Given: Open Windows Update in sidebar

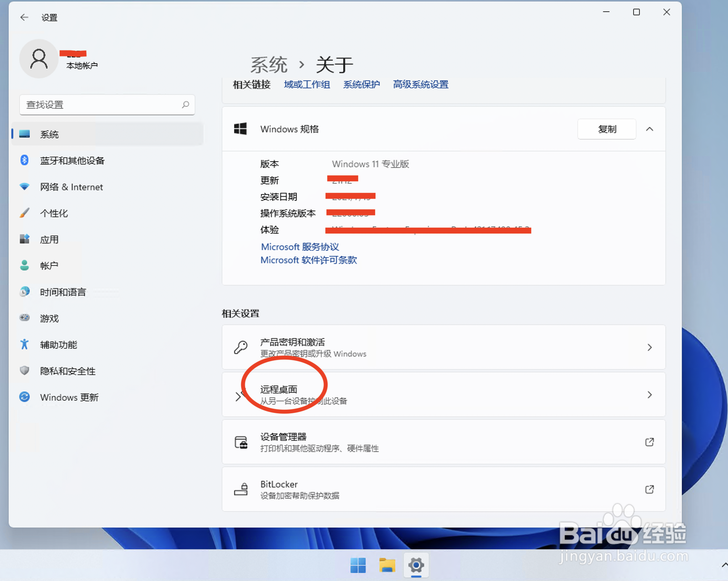Looking at the screenshot, I should (x=69, y=397).
